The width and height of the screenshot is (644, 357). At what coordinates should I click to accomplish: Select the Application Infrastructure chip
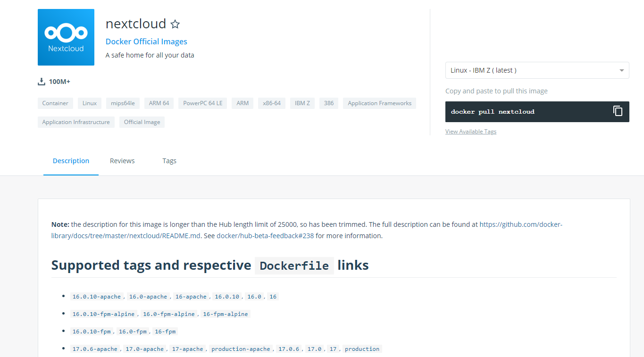coord(76,122)
